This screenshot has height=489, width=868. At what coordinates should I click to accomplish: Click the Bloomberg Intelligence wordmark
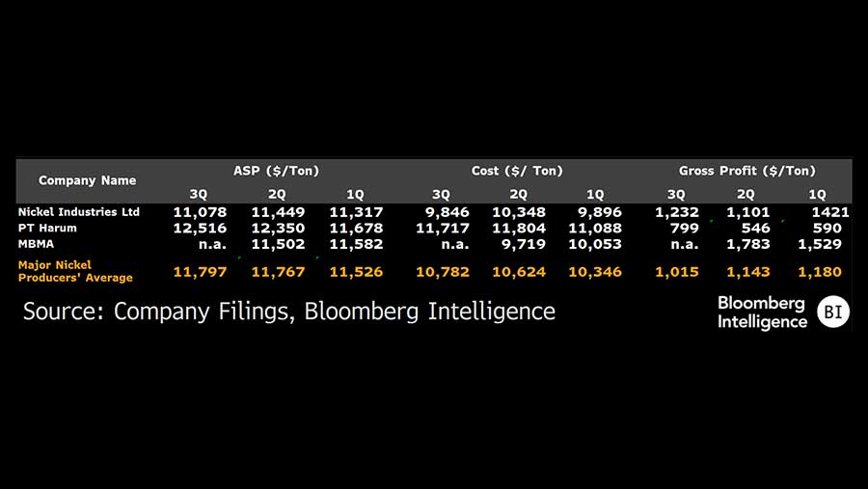click(762, 312)
